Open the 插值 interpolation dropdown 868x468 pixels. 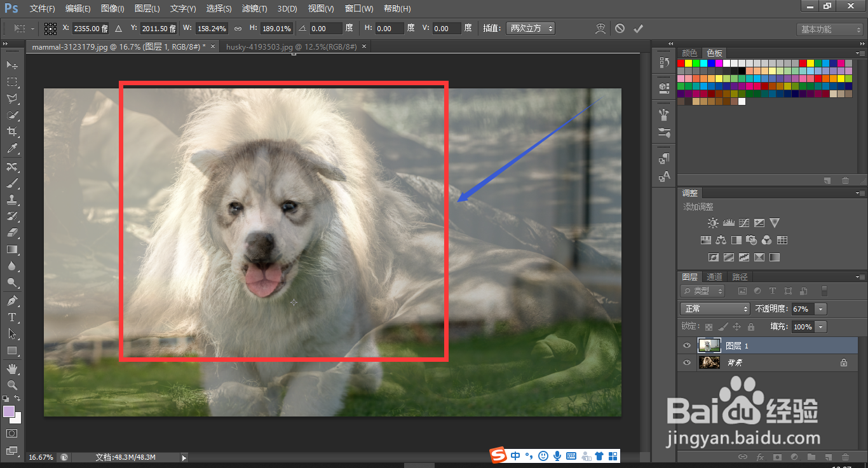point(531,29)
